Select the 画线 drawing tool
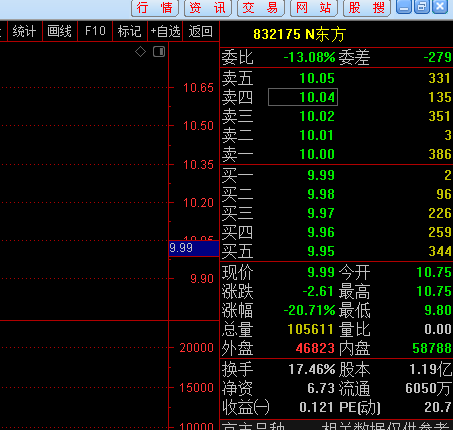 [x=60, y=32]
